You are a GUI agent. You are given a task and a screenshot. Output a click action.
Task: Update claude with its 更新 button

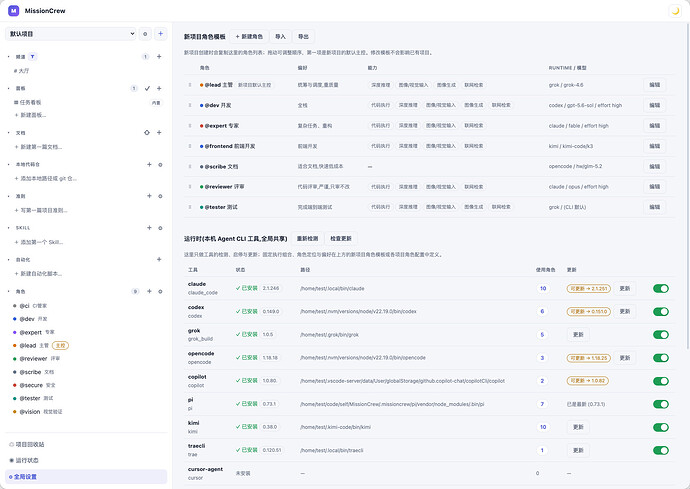(x=625, y=288)
